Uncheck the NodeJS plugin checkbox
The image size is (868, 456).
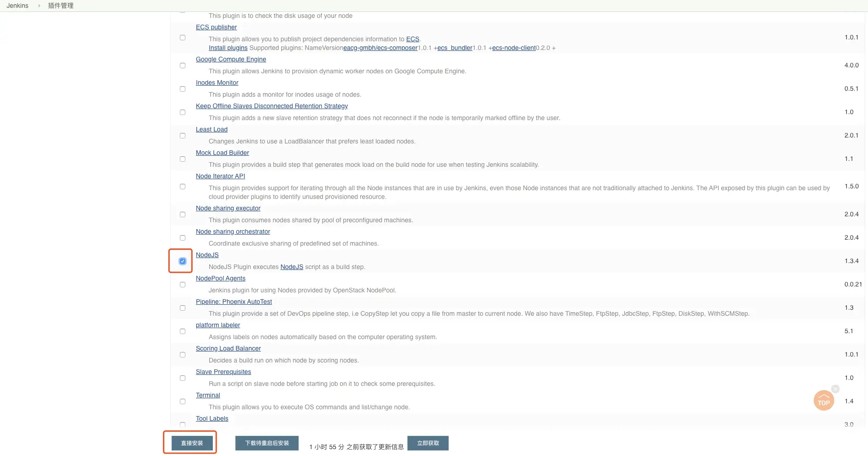coord(183,261)
